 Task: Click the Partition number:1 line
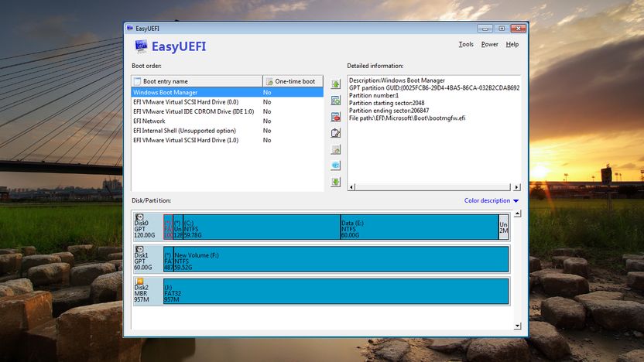point(374,96)
